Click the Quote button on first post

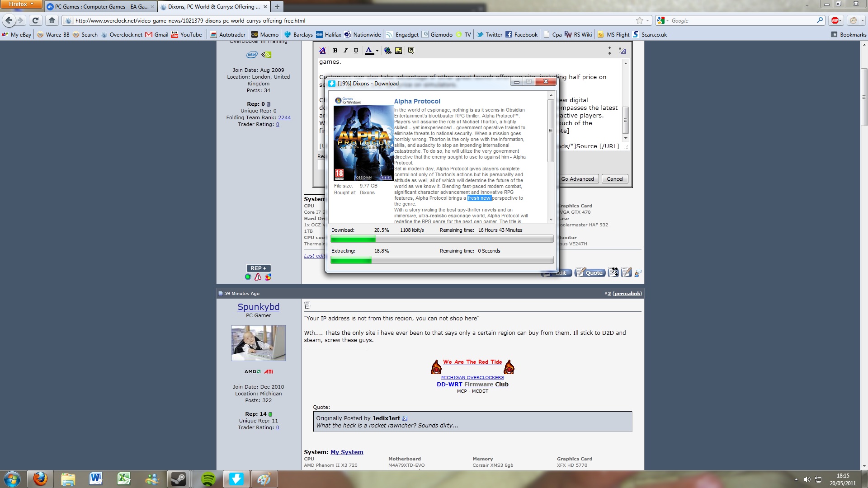[x=590, y=272]
